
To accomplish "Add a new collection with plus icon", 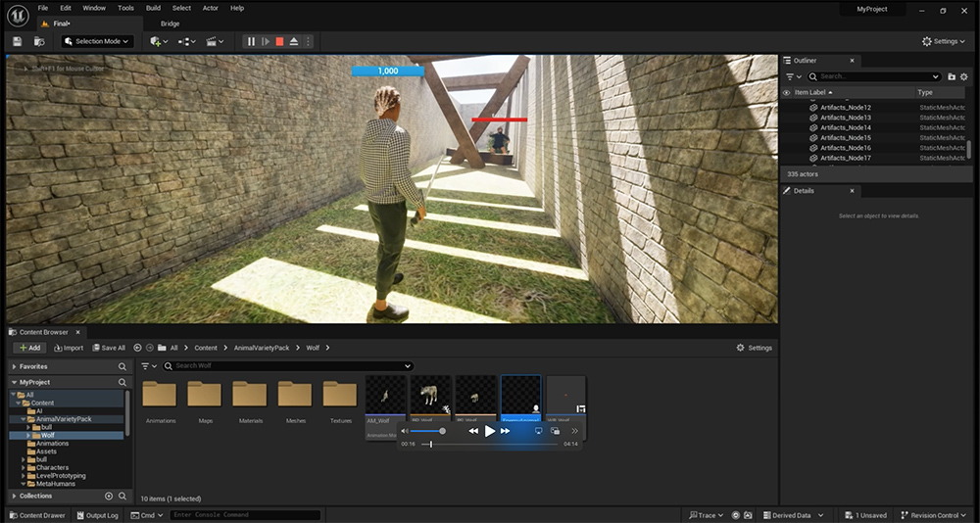I will (x=109, y=497).
